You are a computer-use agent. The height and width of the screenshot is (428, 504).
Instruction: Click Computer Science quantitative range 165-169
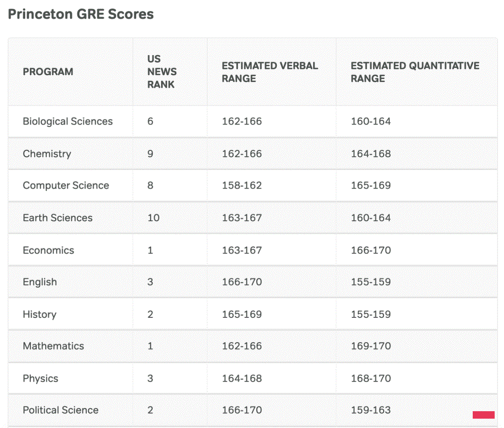[371, 185]
